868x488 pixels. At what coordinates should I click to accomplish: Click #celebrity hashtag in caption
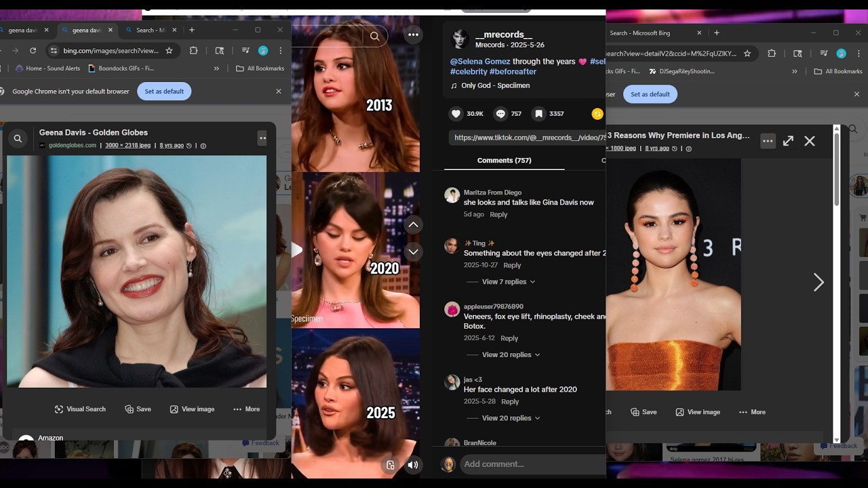469,72
